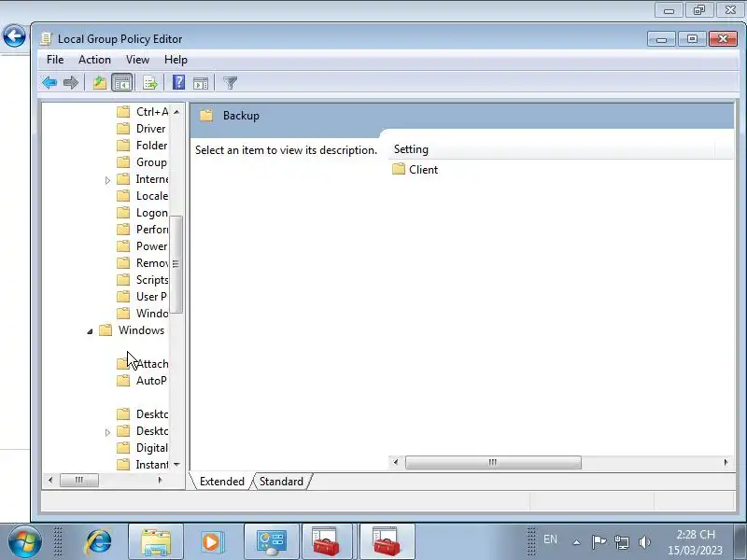Click the first red toolbox taskbar button

tap(328, 542)
